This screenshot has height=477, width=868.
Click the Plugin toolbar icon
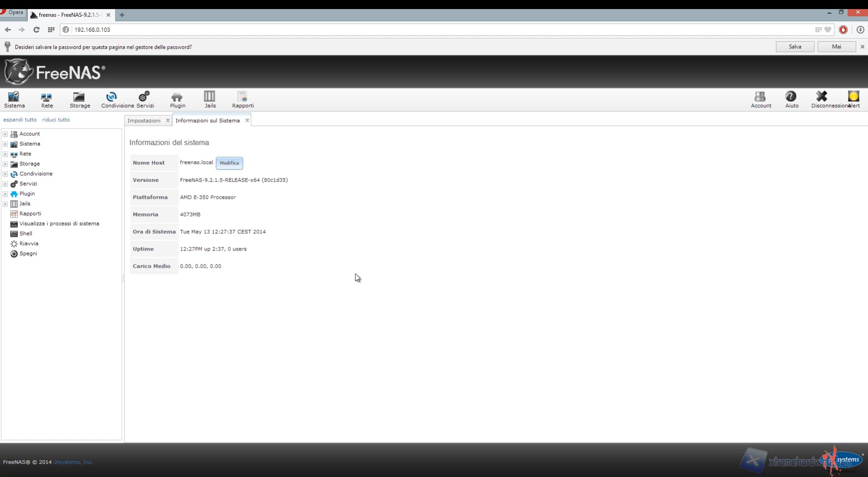[x=177, y=99]
